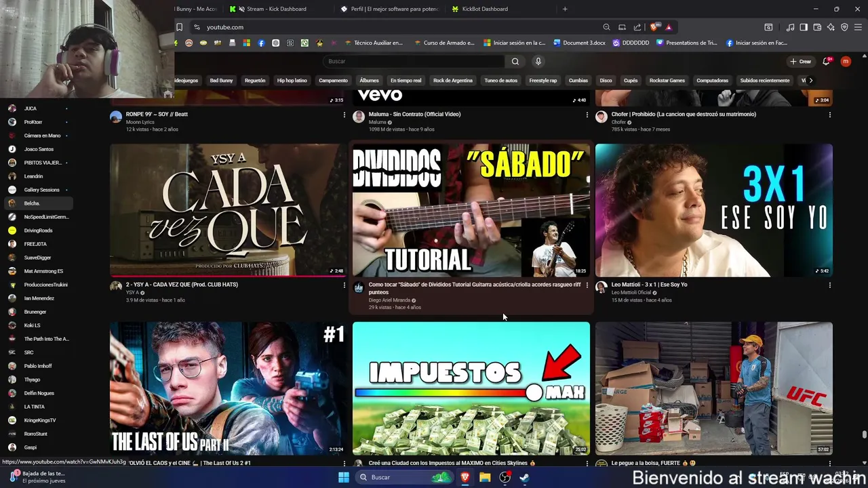
Task: Open options menu for Le pegue a la bolsa video
Action: click(x=829, y=464)
